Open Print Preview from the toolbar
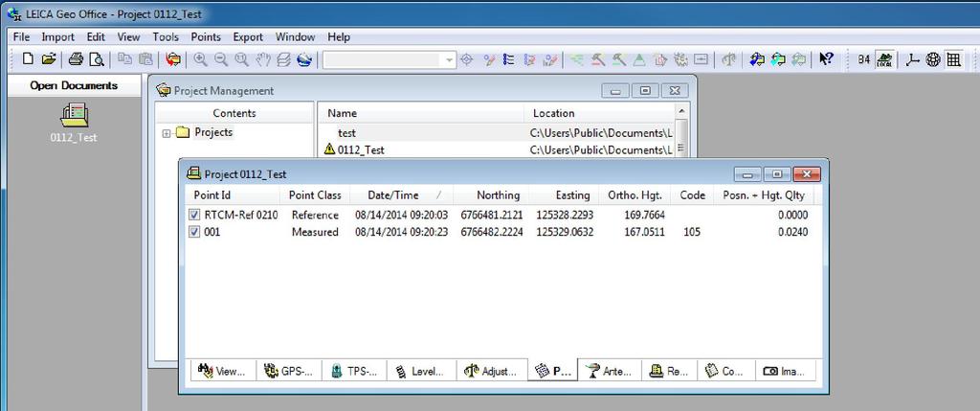 pyautogui.click(x=97, y=59)
